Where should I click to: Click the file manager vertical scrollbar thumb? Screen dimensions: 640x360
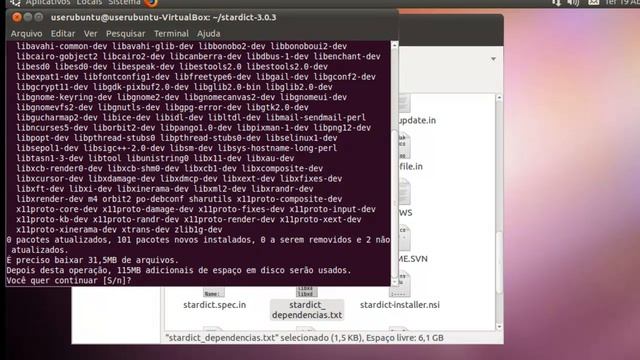pyautogui.click(x=499, y=261)
